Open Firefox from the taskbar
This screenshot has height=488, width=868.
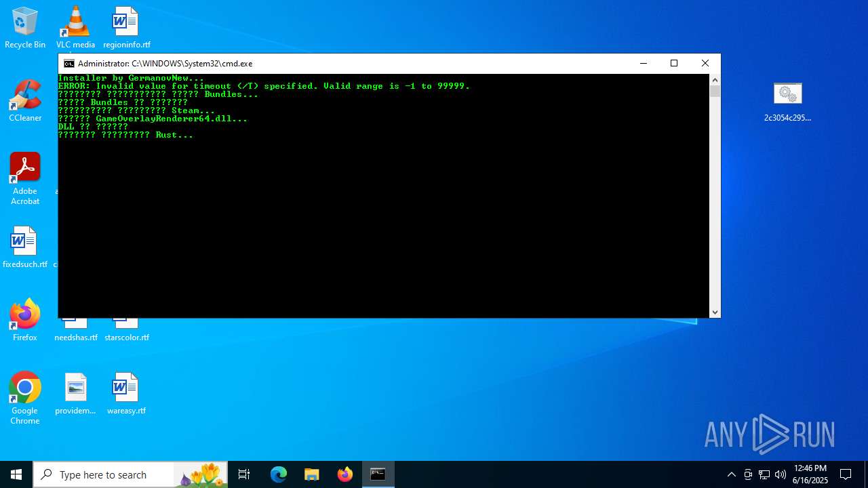click(x=345, y=474)
